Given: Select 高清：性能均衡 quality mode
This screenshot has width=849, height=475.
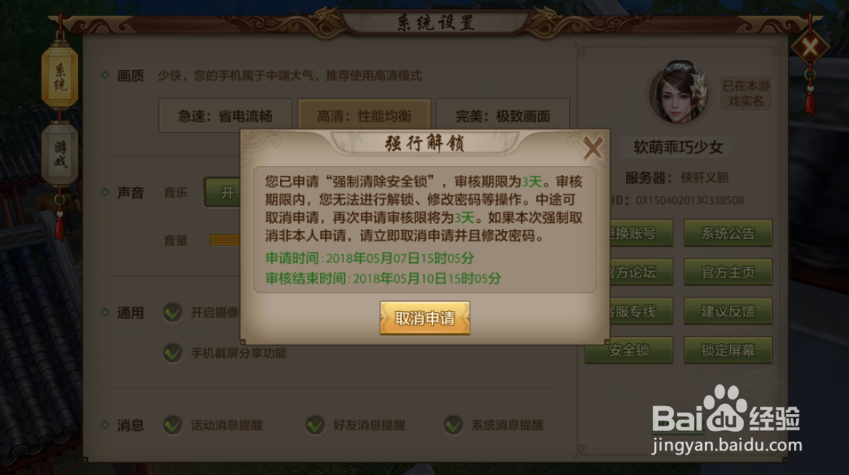Looking at the screenshot, I should click(364, 115).
